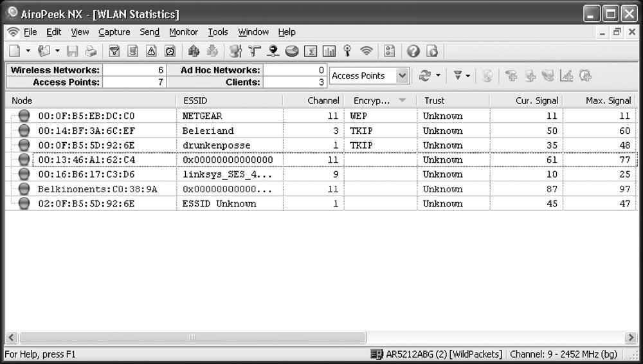Click the Help question mark icon
Image resolution: width=643 pixels, height=364 pixels.
click(x=413, y=51)
